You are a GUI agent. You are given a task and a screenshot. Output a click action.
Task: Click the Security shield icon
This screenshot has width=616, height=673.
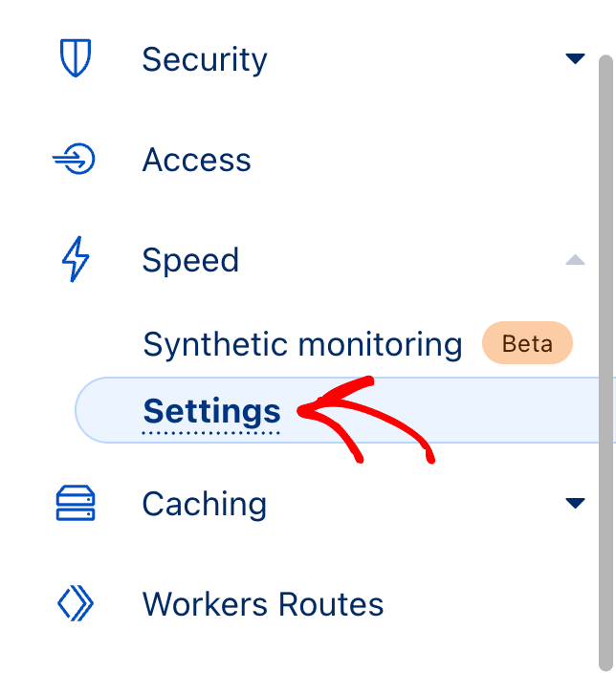click(x=75, y=59)
